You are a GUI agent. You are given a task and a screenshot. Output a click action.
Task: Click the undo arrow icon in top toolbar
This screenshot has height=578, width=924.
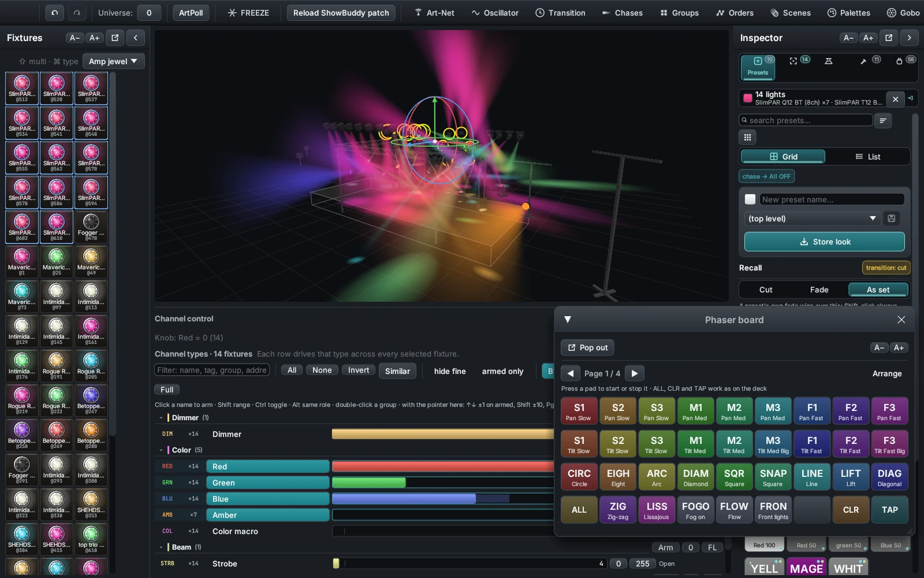(x=54, y=13)
